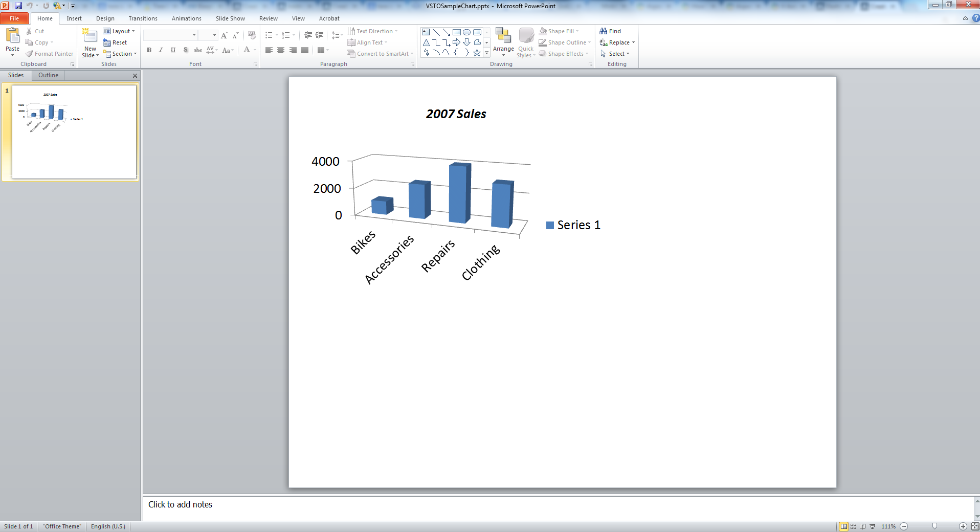Reset the slide layout
980x532 pixels.
tap(115, 42)
